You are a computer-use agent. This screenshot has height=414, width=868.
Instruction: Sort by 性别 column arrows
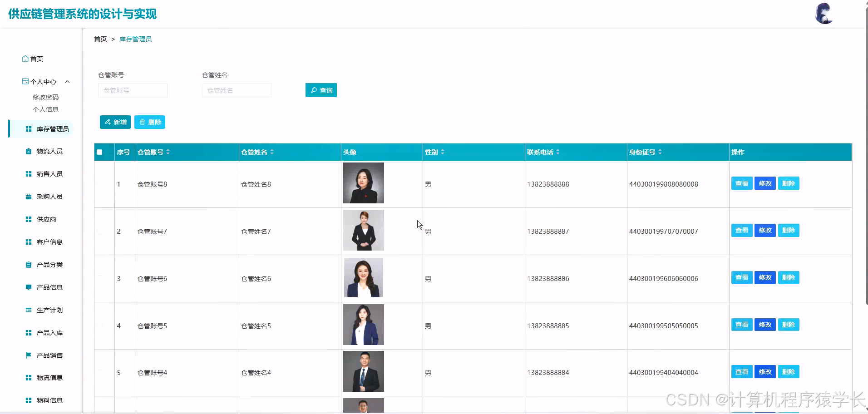pyautogui.click(x=443, y=152)
